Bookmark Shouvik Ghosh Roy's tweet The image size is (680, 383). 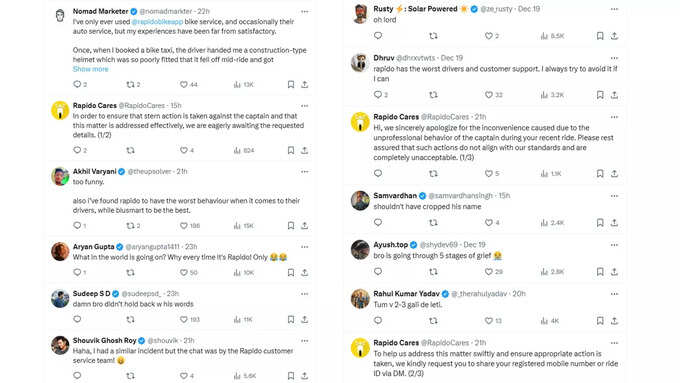point(291,376)
